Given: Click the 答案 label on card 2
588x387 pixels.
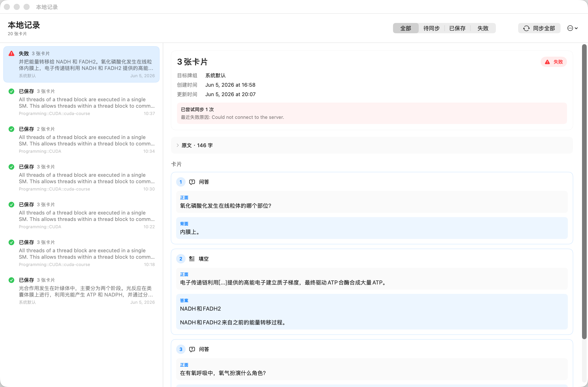Looking at the screenshot, I should click(184, 301).
